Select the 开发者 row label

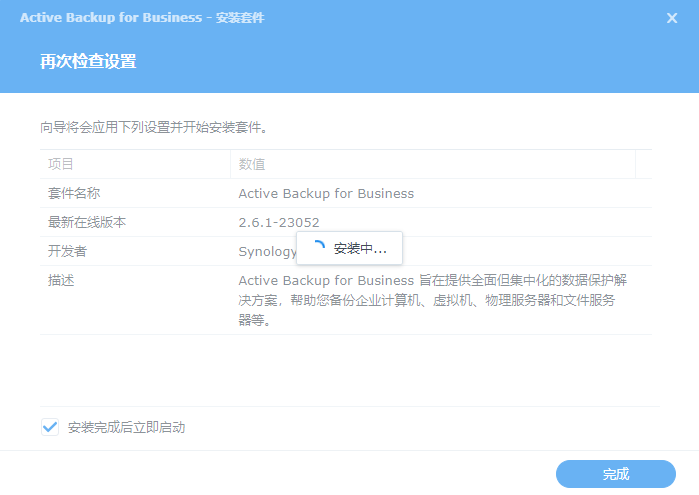[67, 251]
